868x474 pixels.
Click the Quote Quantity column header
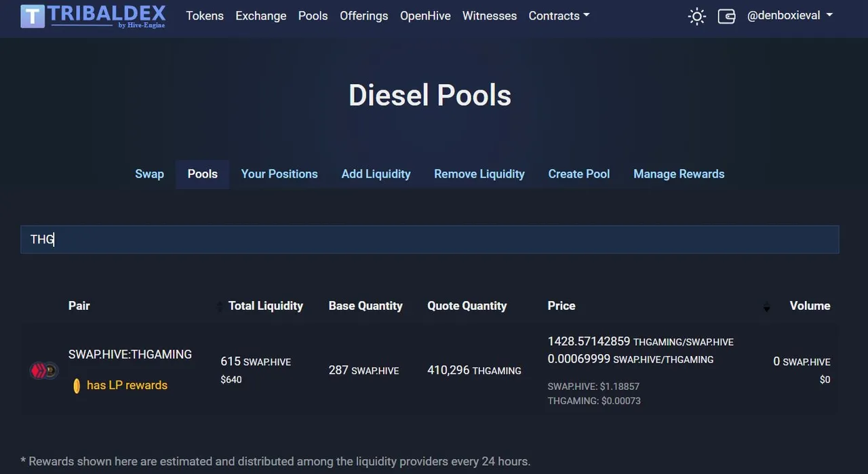tap(467, 306)
